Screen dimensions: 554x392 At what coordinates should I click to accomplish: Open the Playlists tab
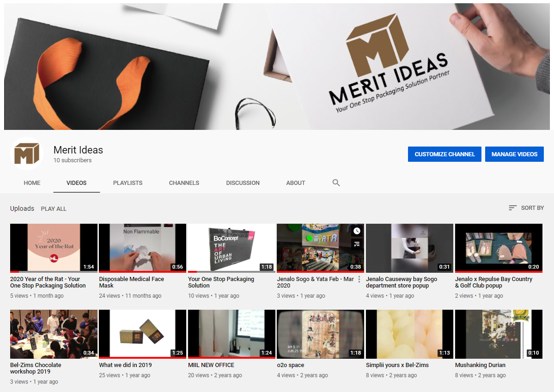(128, 183)
